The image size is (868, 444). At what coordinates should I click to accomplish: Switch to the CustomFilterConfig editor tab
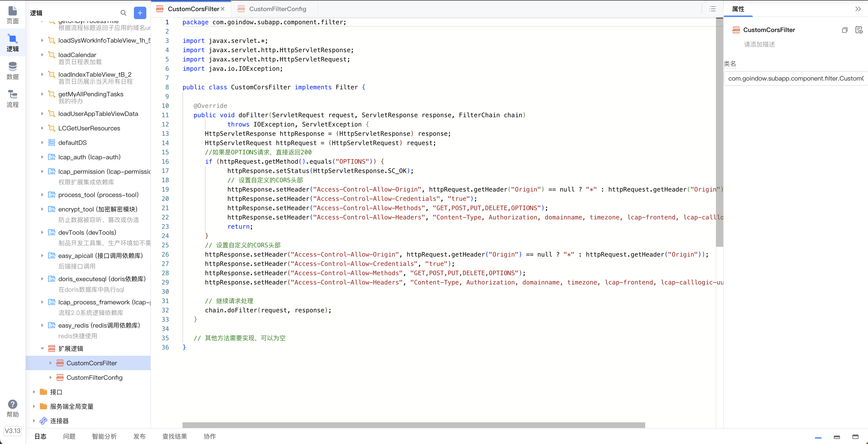[277, 9]
